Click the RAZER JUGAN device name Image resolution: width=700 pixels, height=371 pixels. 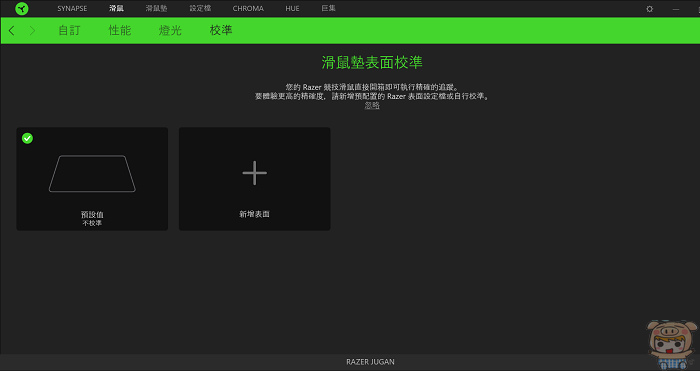pos(370,362)
